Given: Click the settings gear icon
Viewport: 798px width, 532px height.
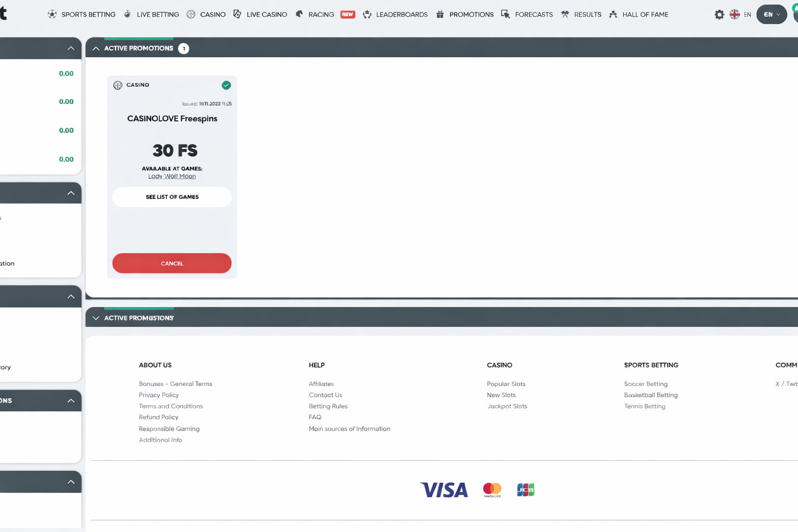Looking at the screenshot, I should click(719, 15).
